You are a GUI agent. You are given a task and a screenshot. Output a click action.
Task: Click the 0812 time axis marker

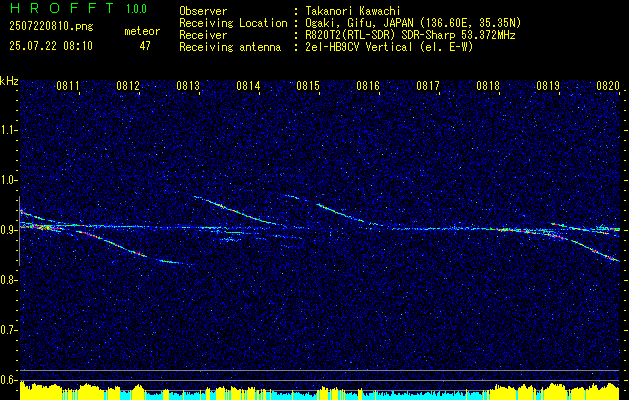click(x=128, y=85)
